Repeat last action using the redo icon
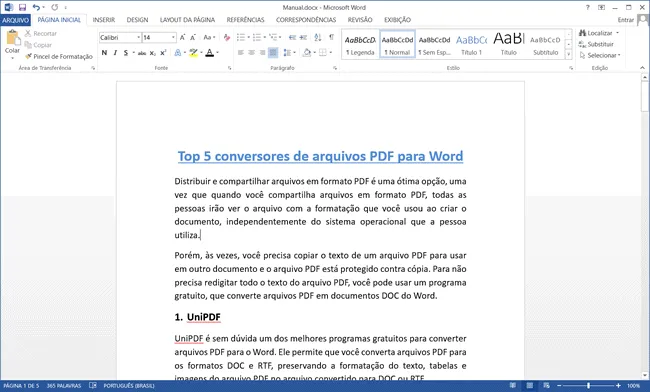This screenshot has height=392, width=650. (55, 7)
